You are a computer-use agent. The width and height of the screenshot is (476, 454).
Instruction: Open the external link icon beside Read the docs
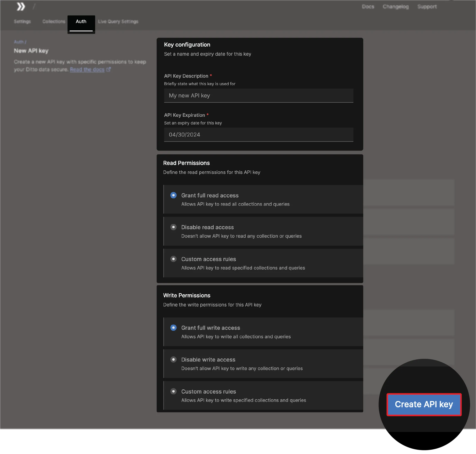(108, 69)
